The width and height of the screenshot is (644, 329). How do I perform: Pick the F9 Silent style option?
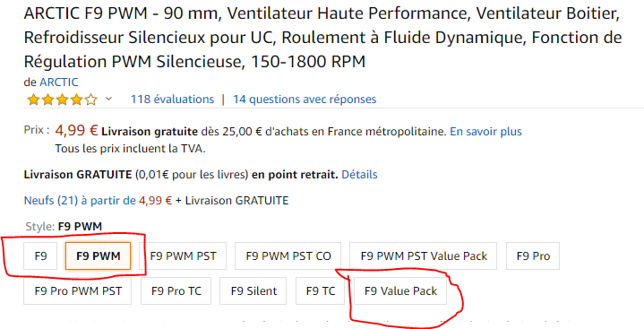(253, 290)
